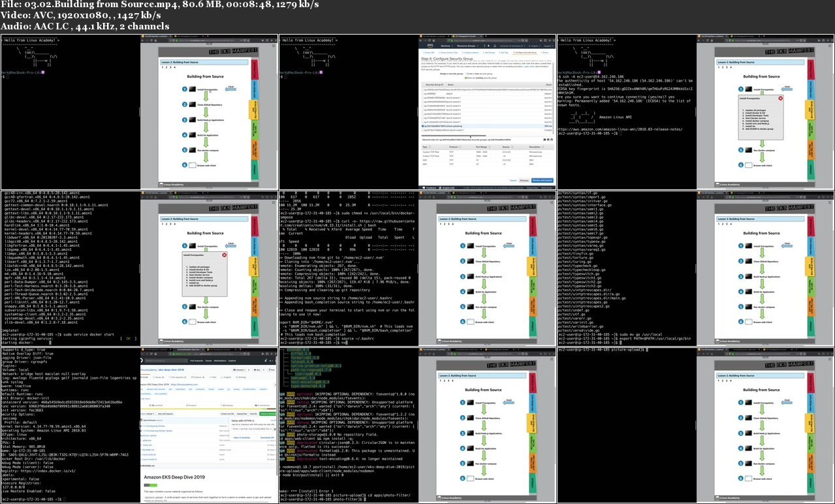Close the Install Prerequisites popup in the yum-output frame
The width and height of the screenshot is (835, 504).
pyautogui.click(x=225, y=255)
